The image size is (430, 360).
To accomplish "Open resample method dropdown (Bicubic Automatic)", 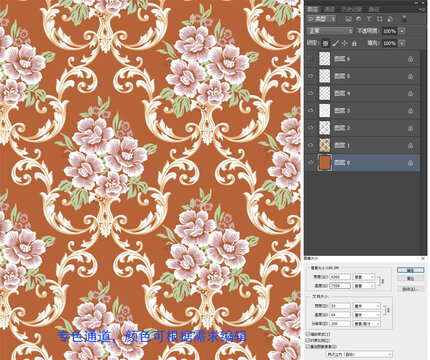I will [359, 354].
